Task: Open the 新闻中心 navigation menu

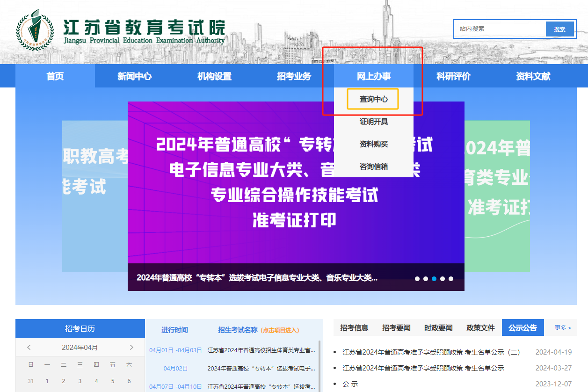Action: coord(135,76)
